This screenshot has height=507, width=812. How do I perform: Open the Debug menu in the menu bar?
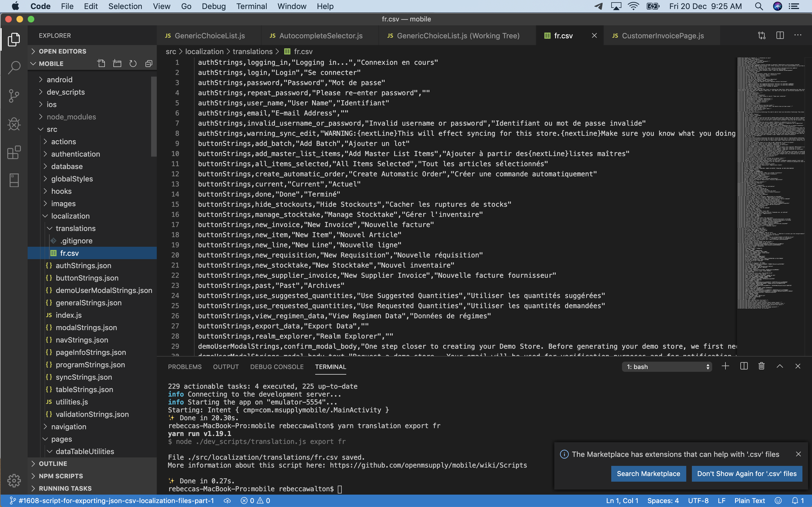point(214,6)
